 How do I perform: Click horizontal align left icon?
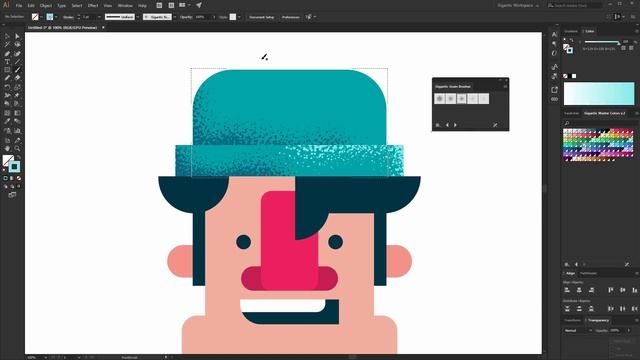[x=567, y=290]
